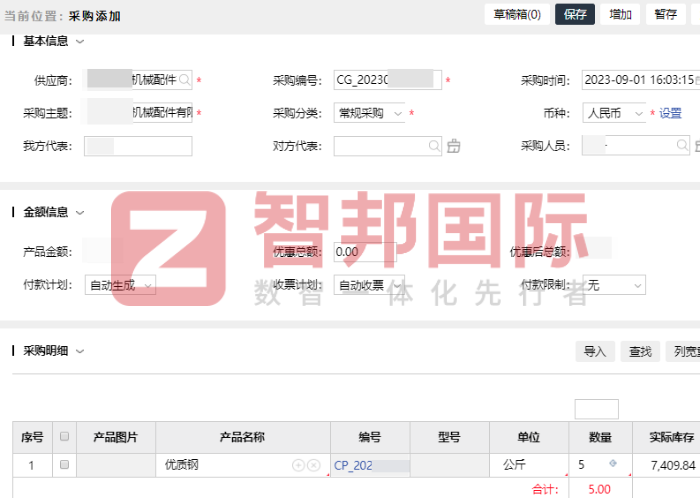Click the 采购人员 input field
The width and height of the screenshot is (700, 498).
636,145
